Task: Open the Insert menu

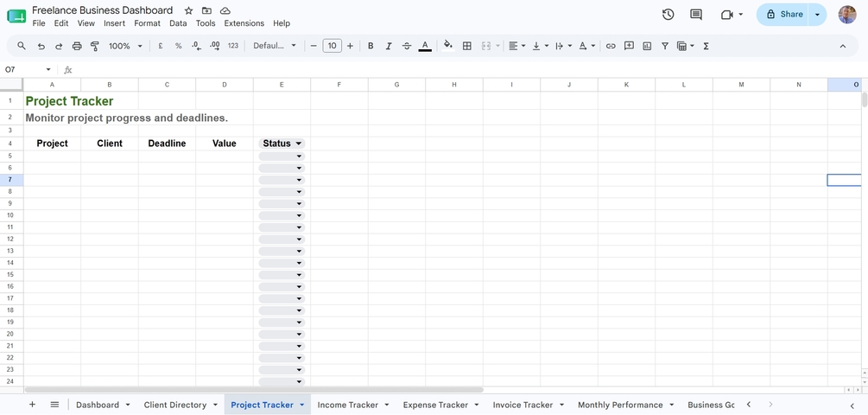Action: point(115,23)
